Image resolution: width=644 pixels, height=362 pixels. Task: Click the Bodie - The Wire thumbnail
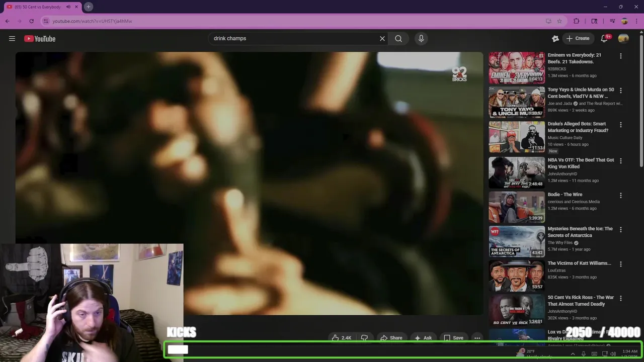pyautogui.click(x=517, y=207)
